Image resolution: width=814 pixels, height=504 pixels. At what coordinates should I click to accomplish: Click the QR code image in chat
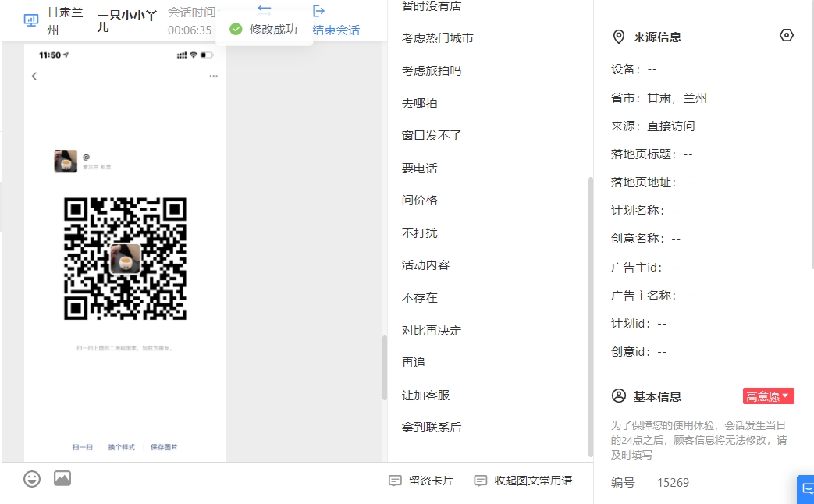coord(125,258)
